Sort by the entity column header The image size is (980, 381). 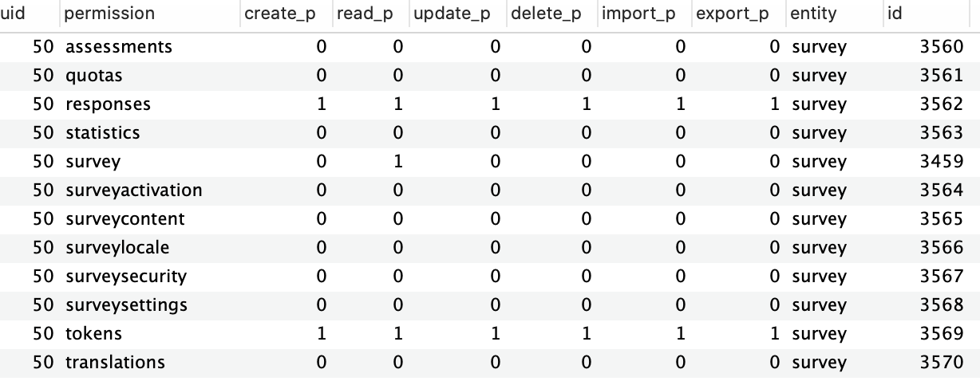[813, 14]
